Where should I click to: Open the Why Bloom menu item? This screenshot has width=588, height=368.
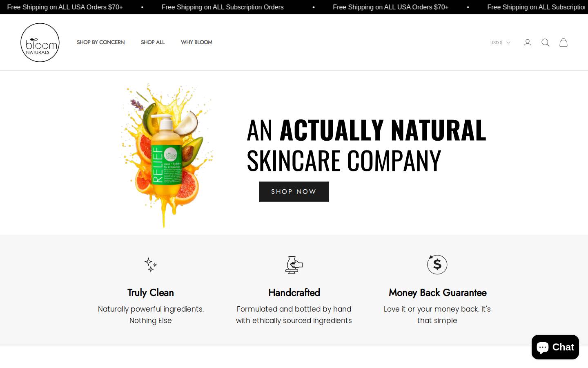[x=196, y=42]
